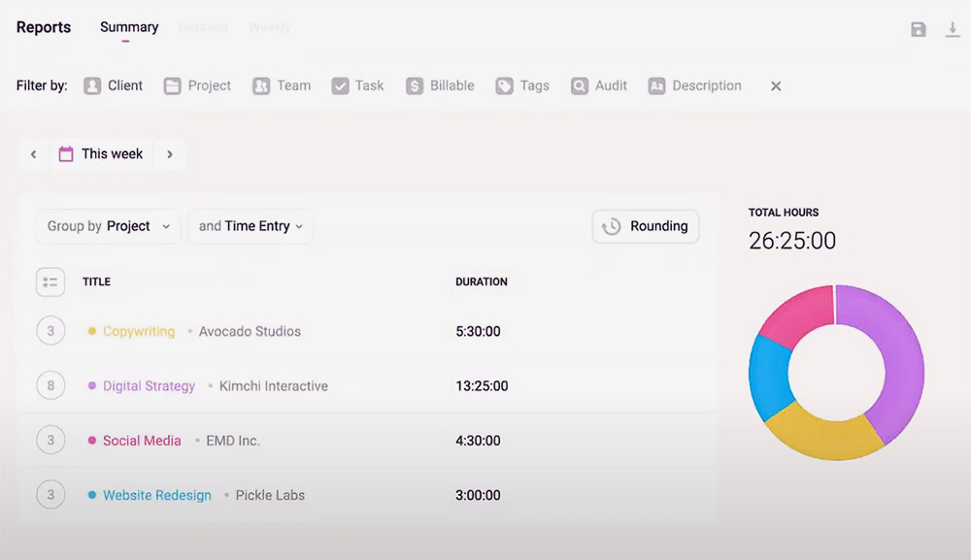971x560 pixels.
Task: Open the Tags filter
Action: [x=522, y=85]
